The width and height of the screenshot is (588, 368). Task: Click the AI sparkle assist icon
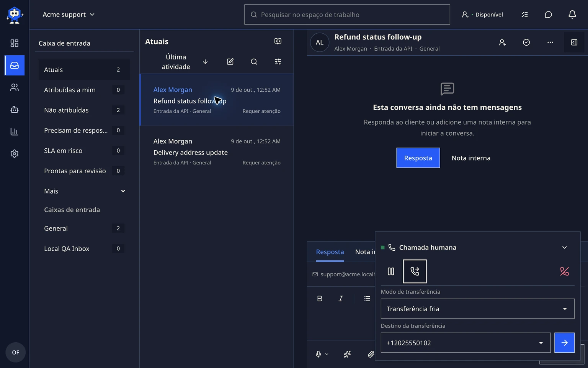[347, 354]
